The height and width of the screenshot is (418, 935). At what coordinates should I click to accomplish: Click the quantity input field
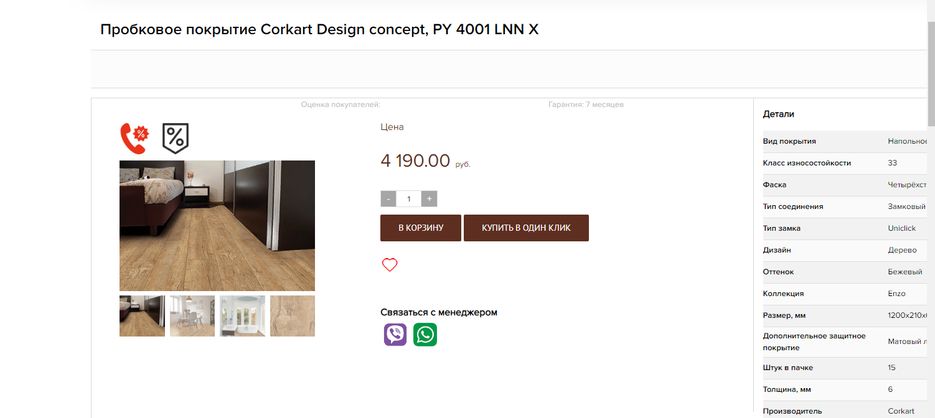point(408,199)
